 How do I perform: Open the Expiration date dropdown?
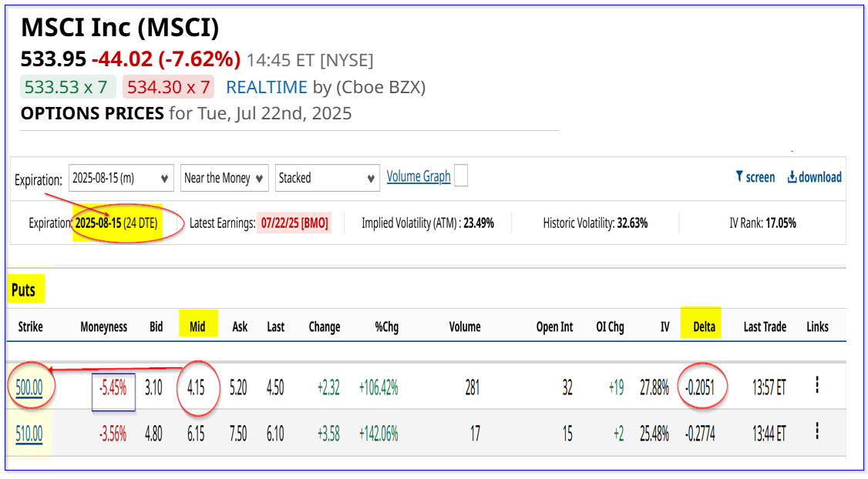click(121, 178)
